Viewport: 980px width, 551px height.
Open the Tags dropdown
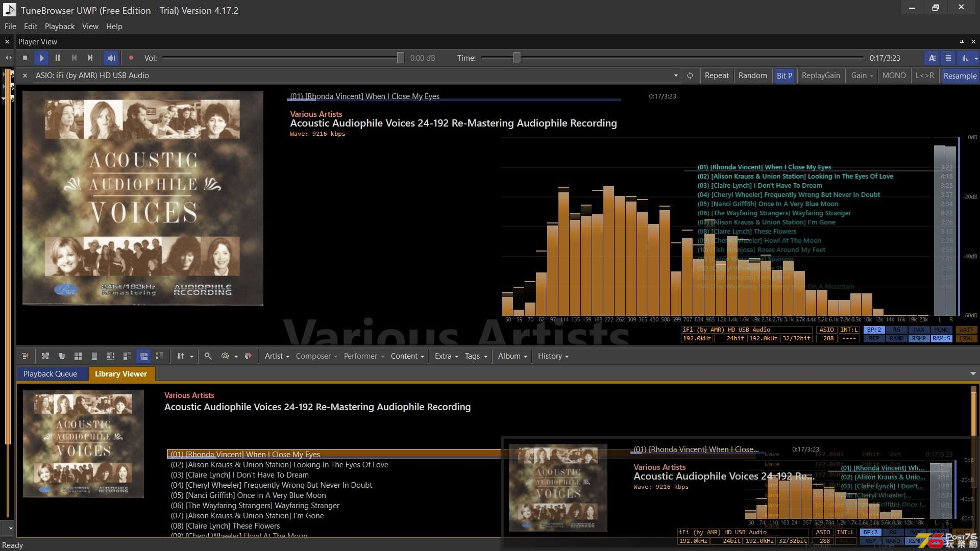coord(476,356)
